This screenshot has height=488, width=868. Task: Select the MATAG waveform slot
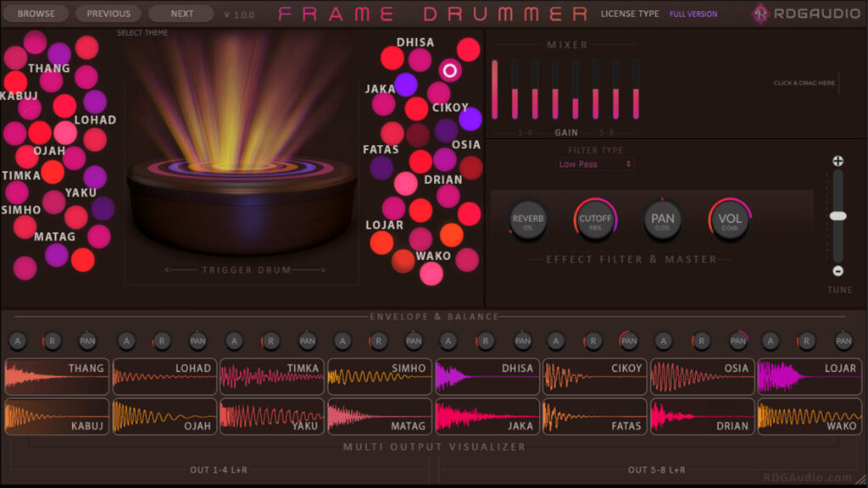[x=379, y=417]
